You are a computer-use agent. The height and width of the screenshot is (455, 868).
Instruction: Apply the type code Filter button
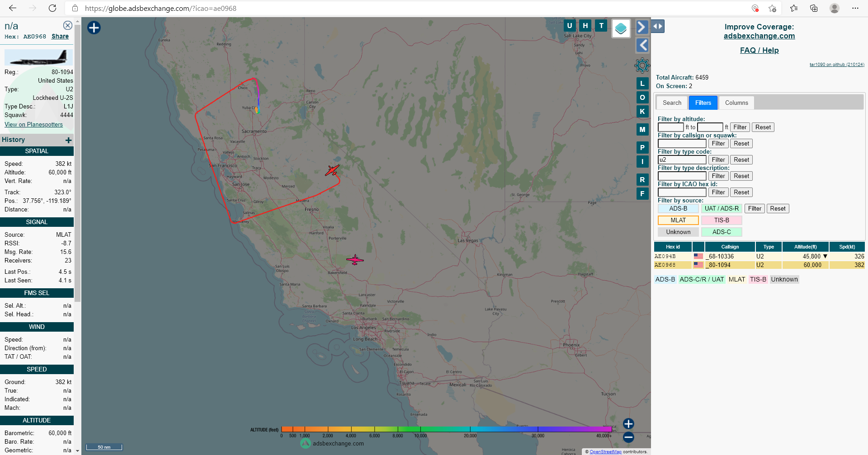(x=718, y=160)
